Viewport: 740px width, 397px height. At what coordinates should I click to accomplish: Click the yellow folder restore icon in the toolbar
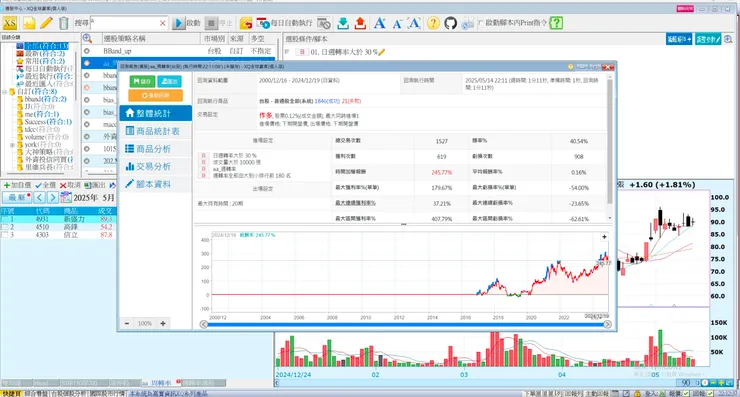(x=246, y=23)
